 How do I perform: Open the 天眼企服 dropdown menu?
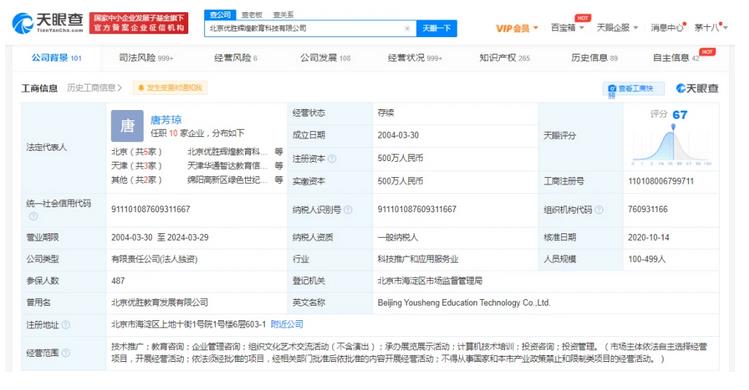tap(617, 28)
